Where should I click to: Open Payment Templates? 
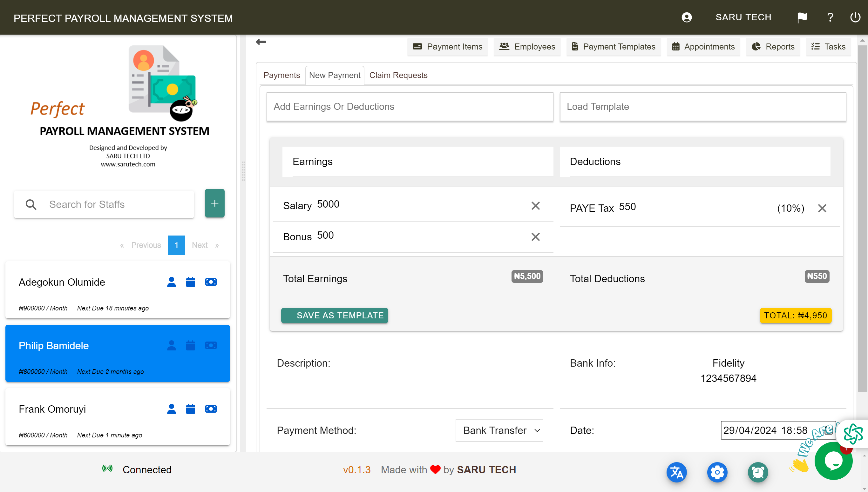pos(614,47)
